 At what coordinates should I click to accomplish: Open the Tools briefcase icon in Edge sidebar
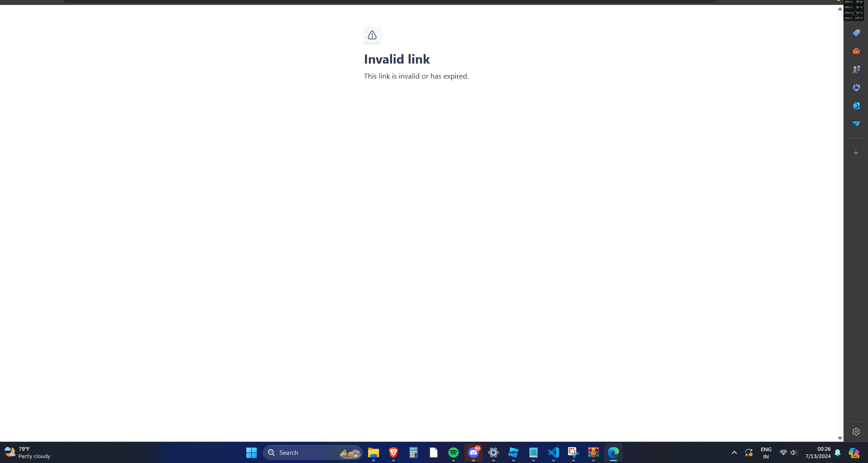[x=856, y=51]
